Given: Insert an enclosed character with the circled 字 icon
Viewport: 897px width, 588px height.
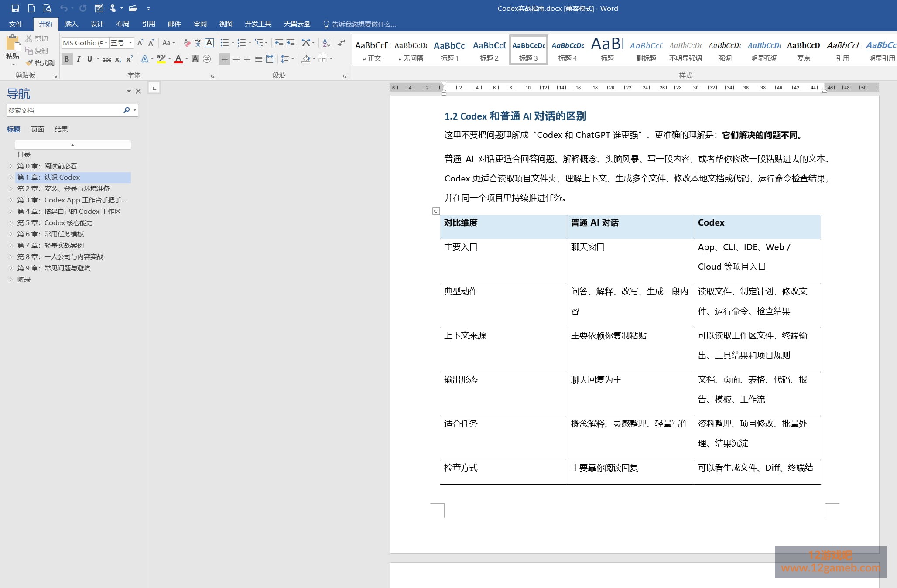Looking at the screenshot, I should (x=207, y=59).
